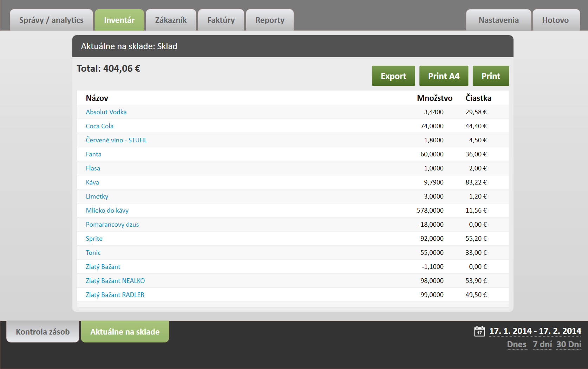Image resolution: width=588 pixels, height=369 pixels.
Task: Open the Inventár tab
Action: click(119, 20)
